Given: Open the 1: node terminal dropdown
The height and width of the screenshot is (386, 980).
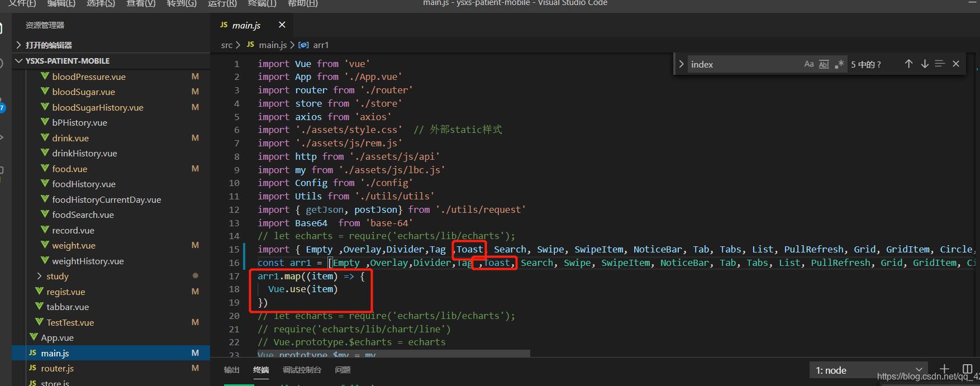Looking at the screenshot, I should pyautogui.click(x=868, y=370).
